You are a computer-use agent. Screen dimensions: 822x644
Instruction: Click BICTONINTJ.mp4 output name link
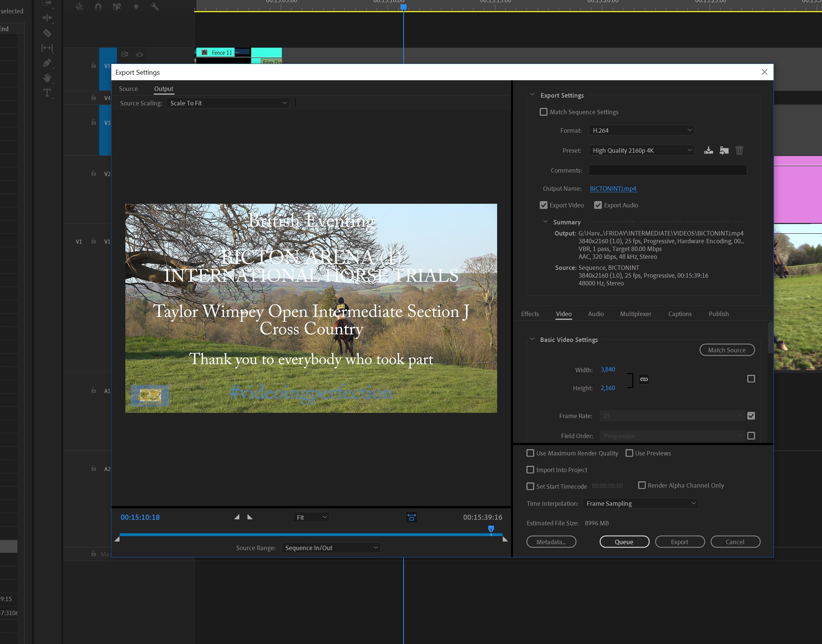613,189
